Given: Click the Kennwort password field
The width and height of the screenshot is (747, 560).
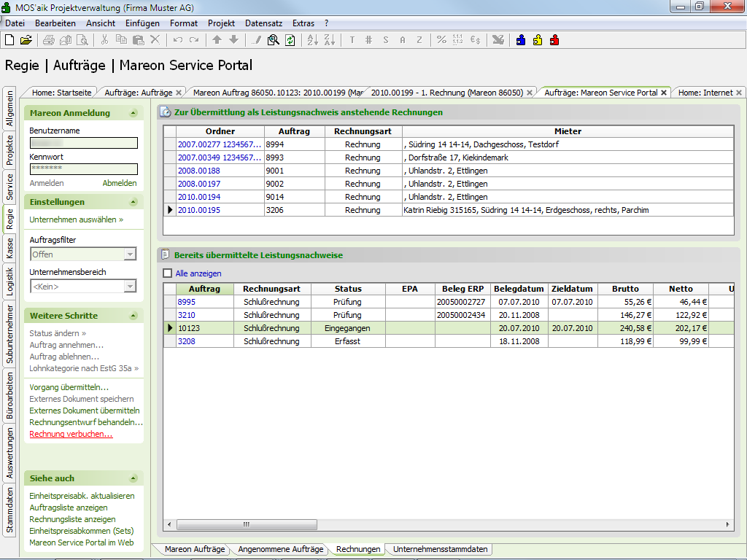Looking at the screenshot, I should 84,168.
